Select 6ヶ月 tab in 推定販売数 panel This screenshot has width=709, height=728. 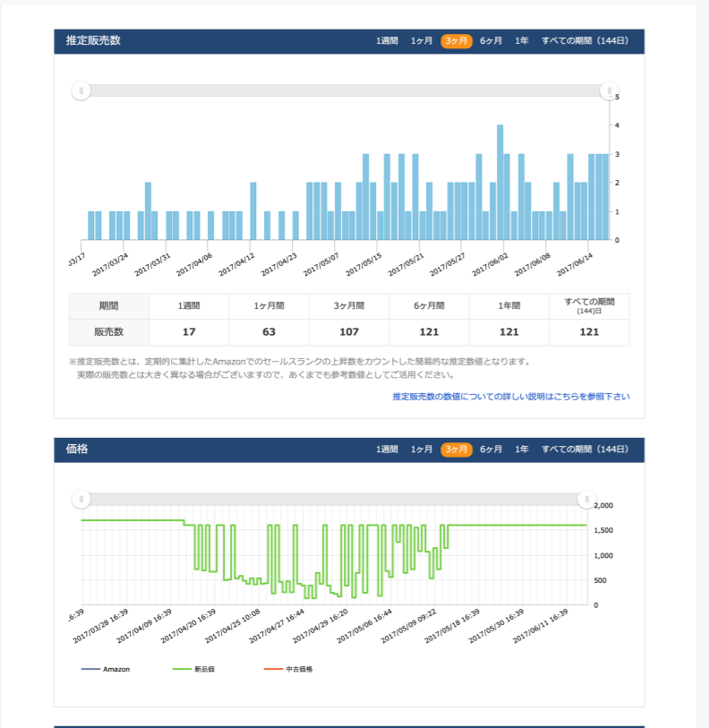tap(491, 41)
